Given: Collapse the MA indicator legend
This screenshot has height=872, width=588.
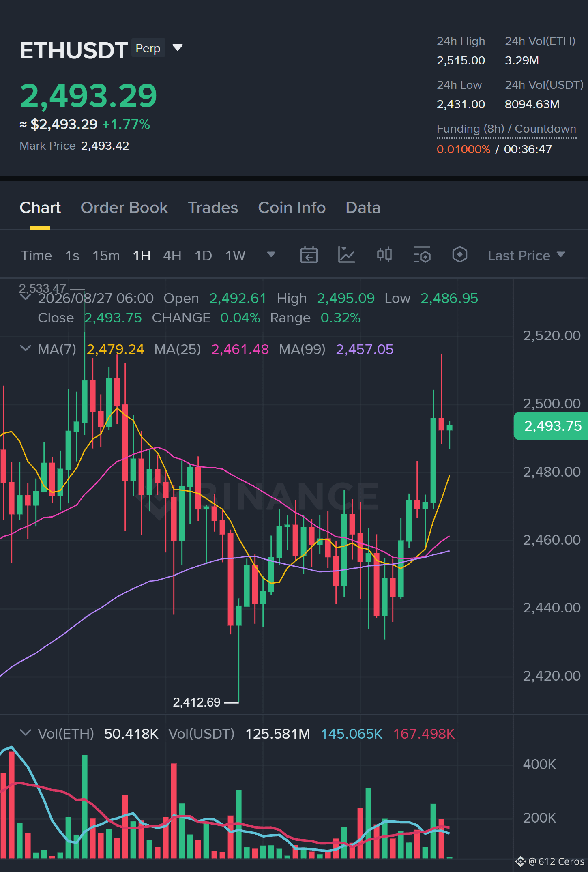Looking at the screenshot, I should (x=25, y=348).
